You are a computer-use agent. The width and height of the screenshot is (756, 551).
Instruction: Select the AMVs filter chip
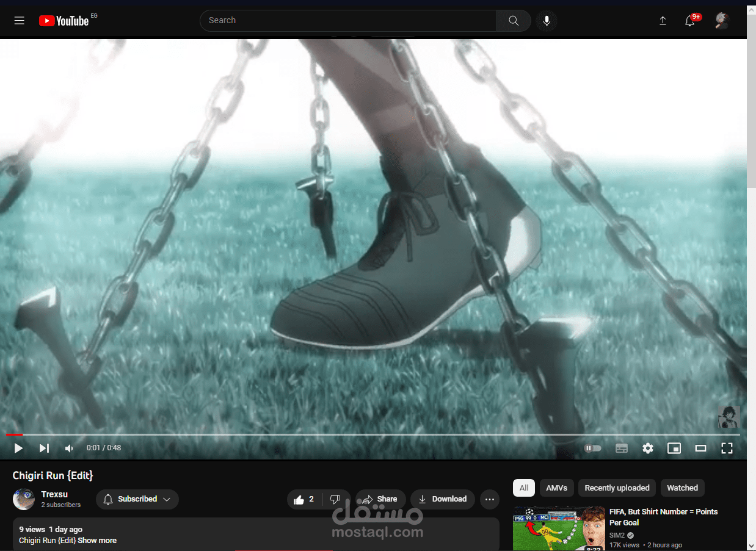557,488
